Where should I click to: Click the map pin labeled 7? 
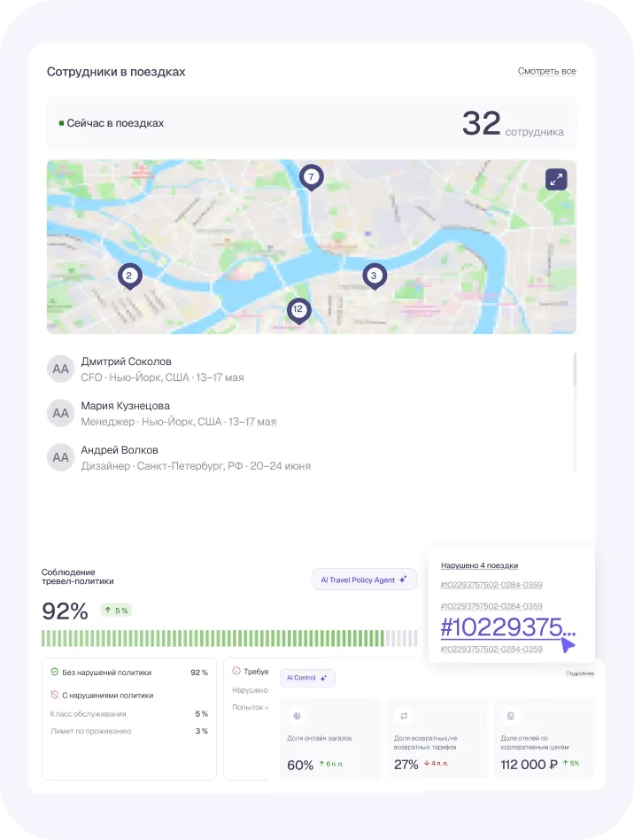[x=311, y=177]
